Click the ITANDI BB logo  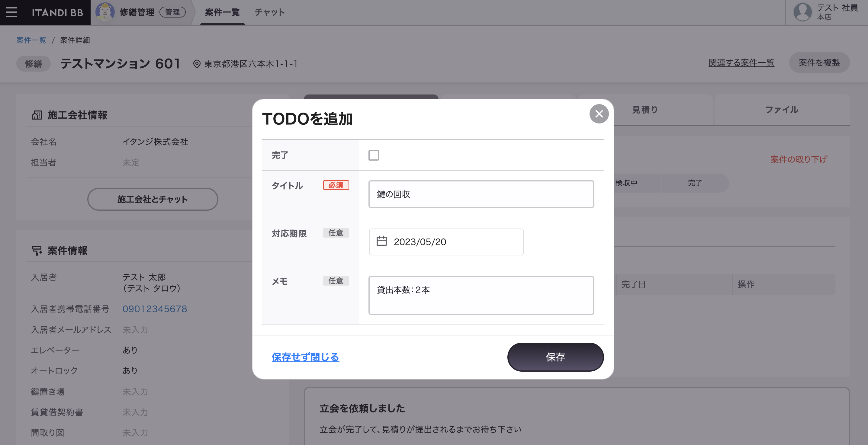[x=57, y=13]
